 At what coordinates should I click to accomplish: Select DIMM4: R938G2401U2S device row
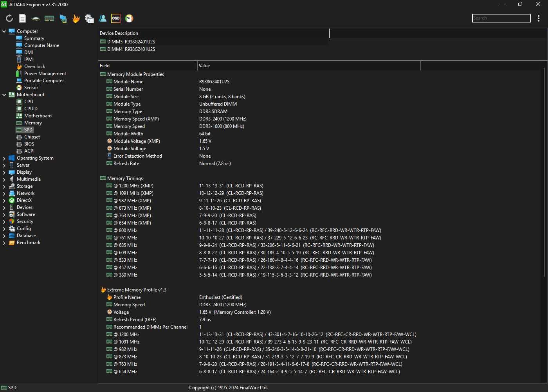point(214,49)
